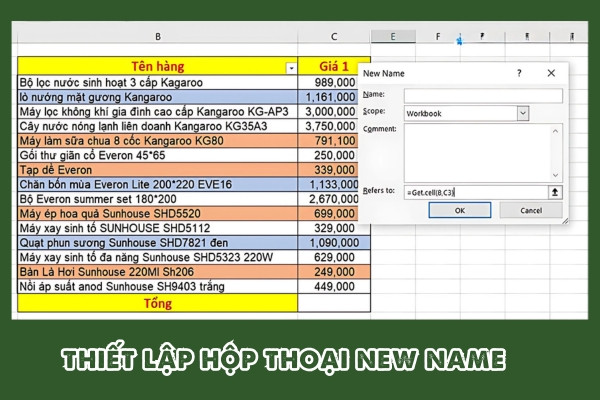Select price cell 329,000
600x400 pixels.
[334, 228]
